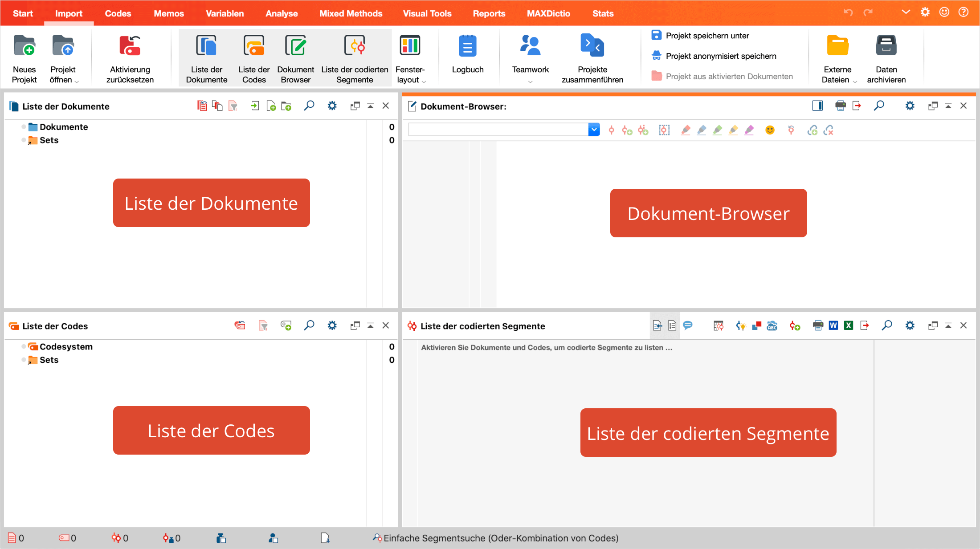Toggle comments display in coded segments
980x549 pixels.
[688, 325]
